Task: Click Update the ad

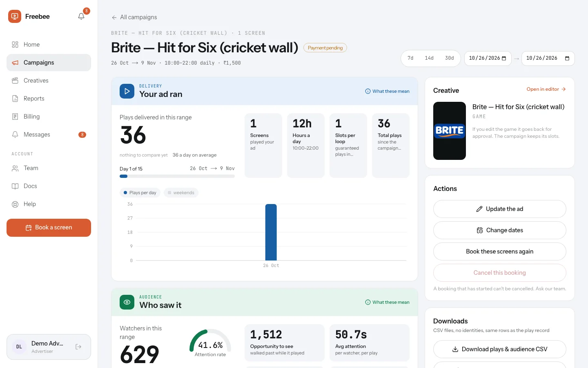Action: pyautogui.click(x=500, y=209)
